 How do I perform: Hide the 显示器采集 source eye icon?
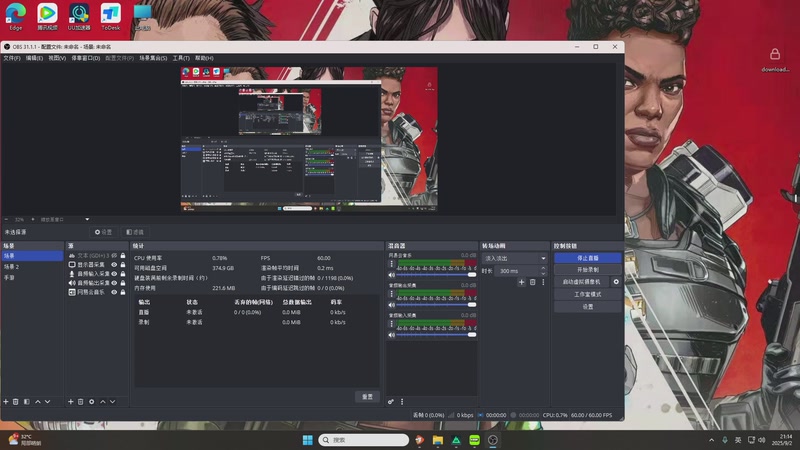click(x=114, y=265)
